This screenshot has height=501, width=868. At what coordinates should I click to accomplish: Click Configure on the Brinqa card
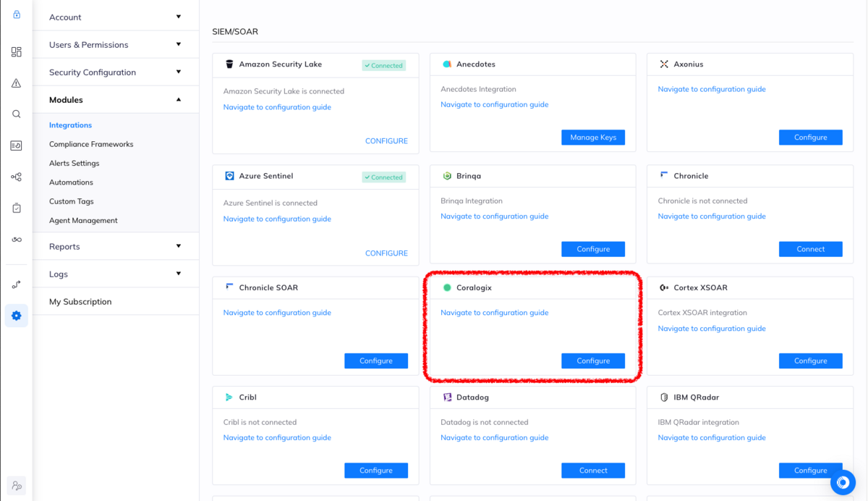593,249
